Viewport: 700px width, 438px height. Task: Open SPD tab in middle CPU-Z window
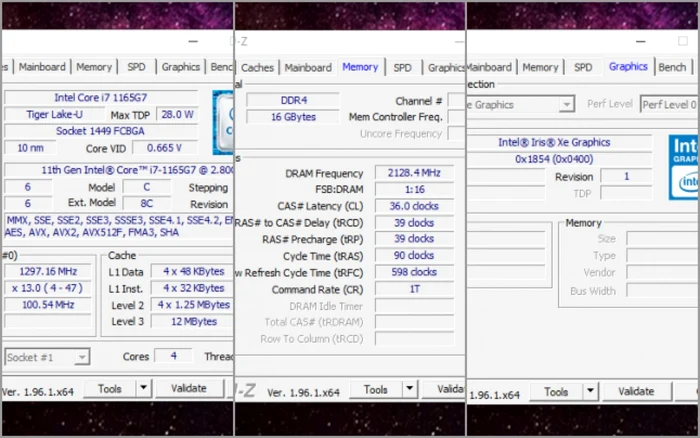(402, 68)
